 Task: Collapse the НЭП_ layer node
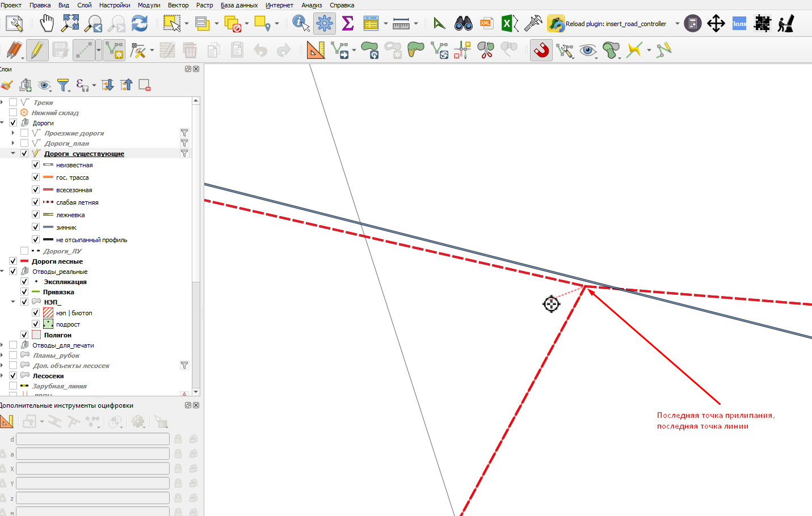click(13, 302)
